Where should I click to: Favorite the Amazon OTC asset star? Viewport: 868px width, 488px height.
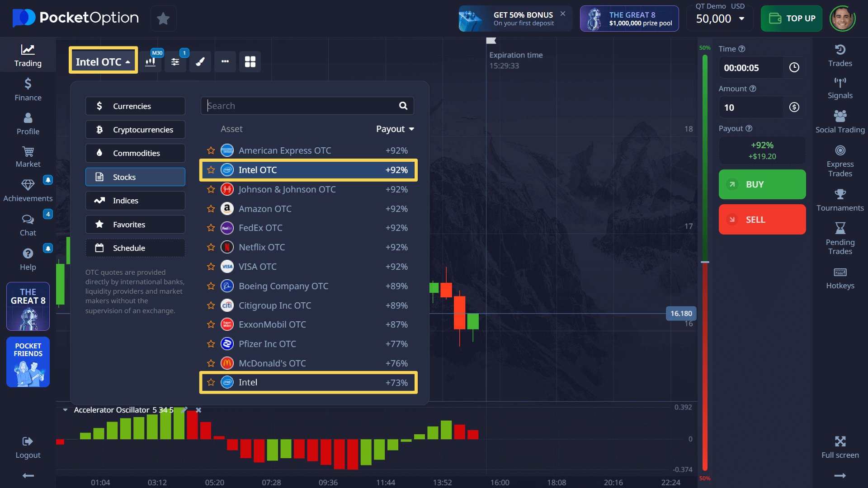[x=211, y=209]
